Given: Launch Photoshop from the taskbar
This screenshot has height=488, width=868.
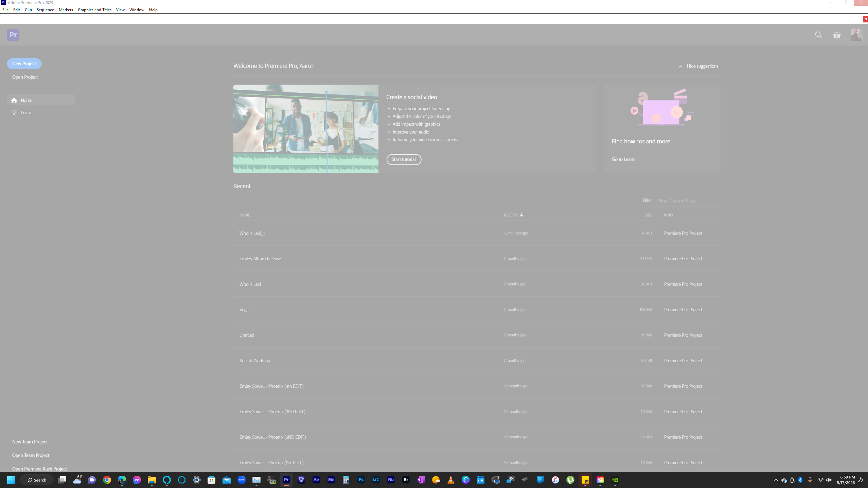Looking at the screenshot, I should 361,480.
